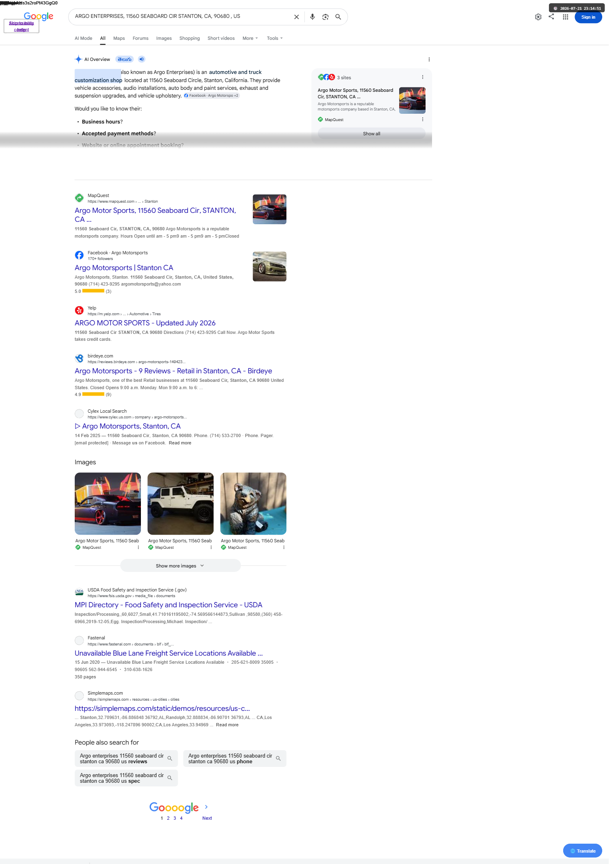Open options menu next to 3 sites
This screenshot has width=616, height=864.
pos(422,77)
